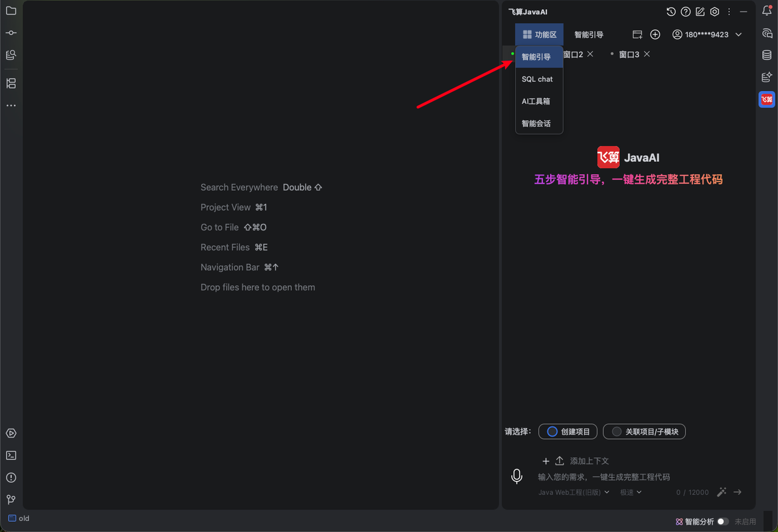Open the Java Web工程(旧版) dropdown

pos(574,492)
